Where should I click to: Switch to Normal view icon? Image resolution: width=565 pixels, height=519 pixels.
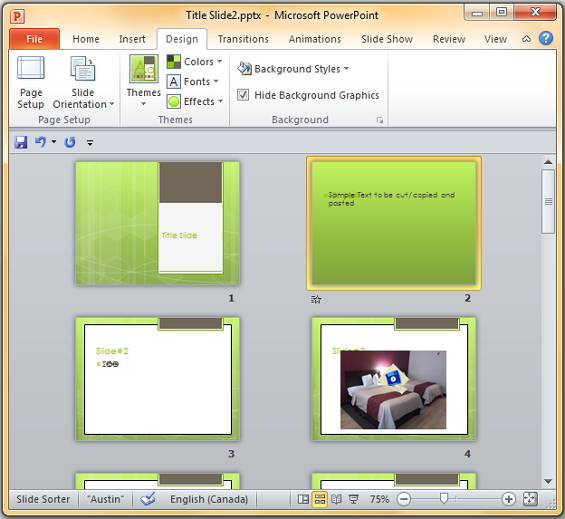click(303, 499)
